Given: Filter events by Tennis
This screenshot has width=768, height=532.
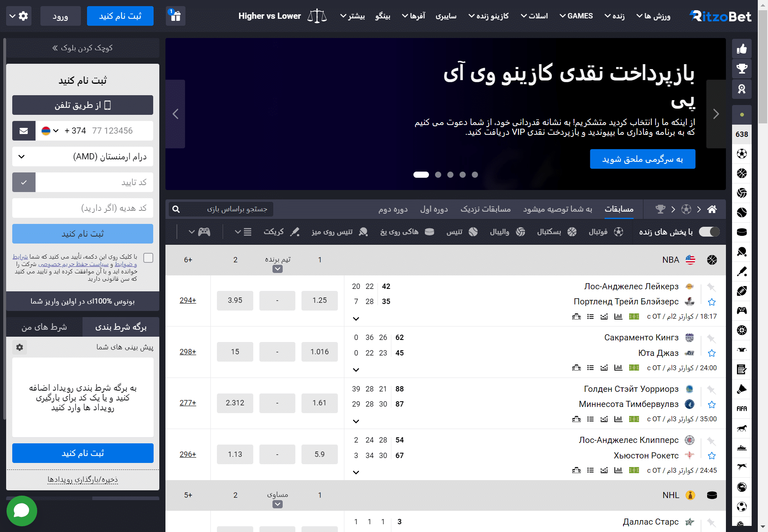Looking at the screenshot, I should pyautogui.click(x=462, y=232).
